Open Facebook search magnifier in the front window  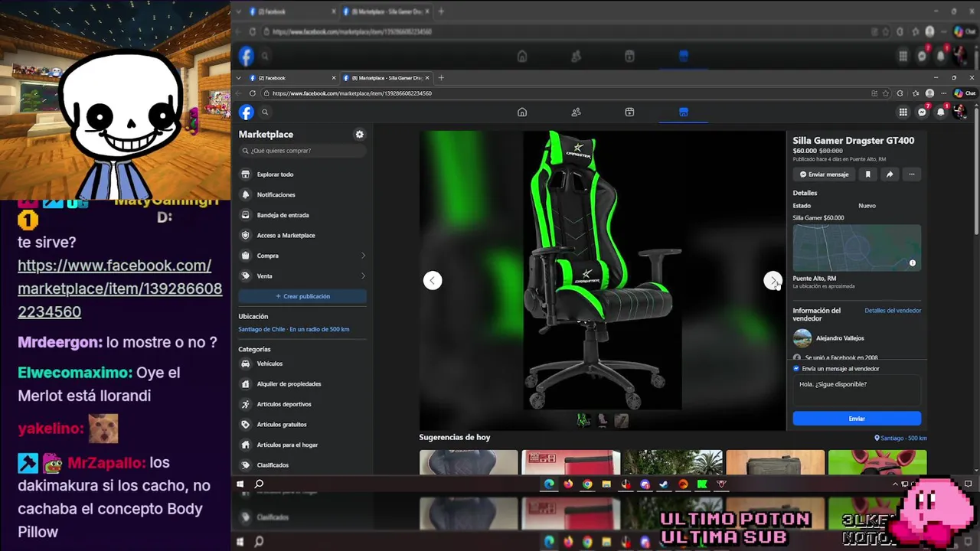tap(265, 112)
